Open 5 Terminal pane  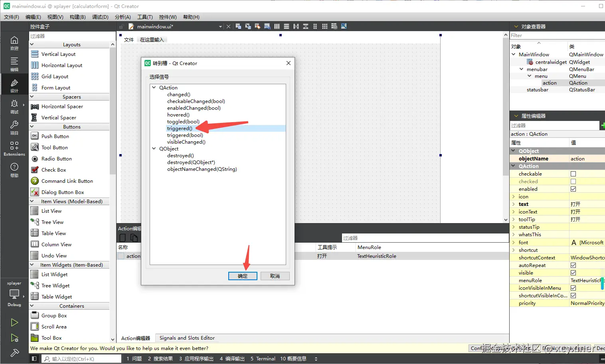tap(263, 359)
